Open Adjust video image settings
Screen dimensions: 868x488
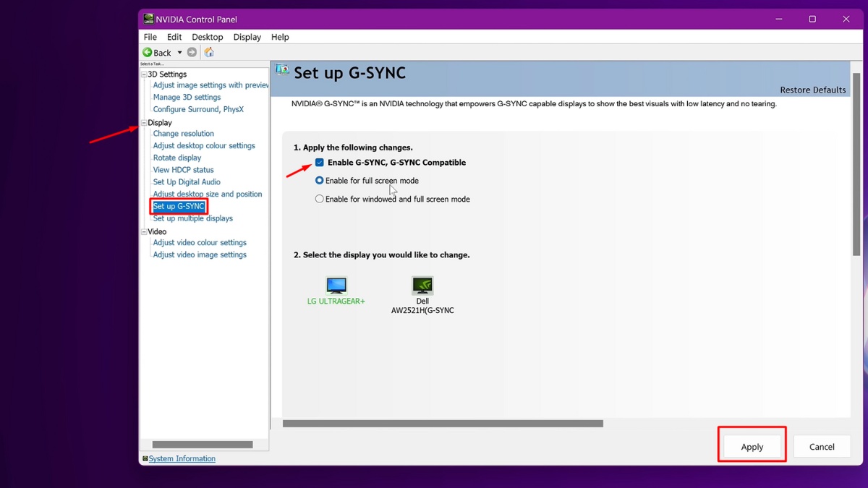point(200,254)
